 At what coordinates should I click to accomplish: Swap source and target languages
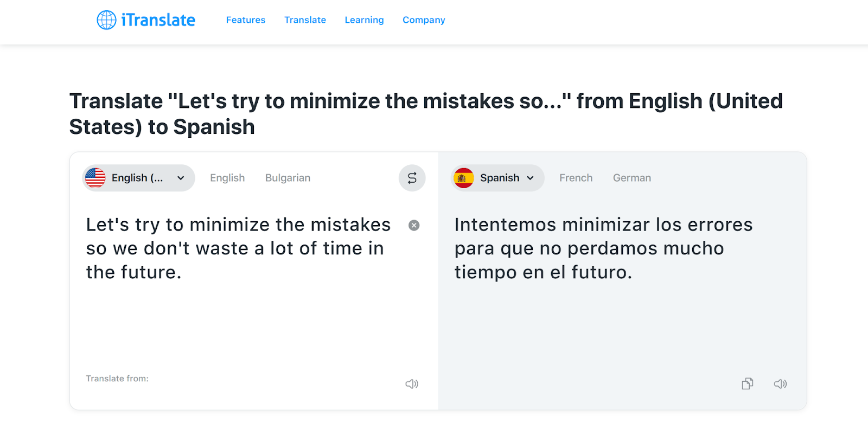tap(412, 178)
